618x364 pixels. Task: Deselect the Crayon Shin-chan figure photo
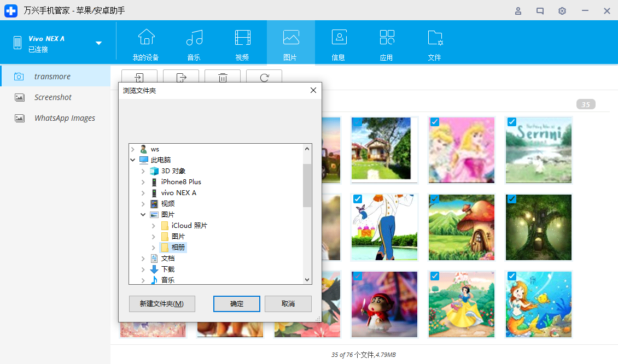pyautogui.click(x=357, y=277)
